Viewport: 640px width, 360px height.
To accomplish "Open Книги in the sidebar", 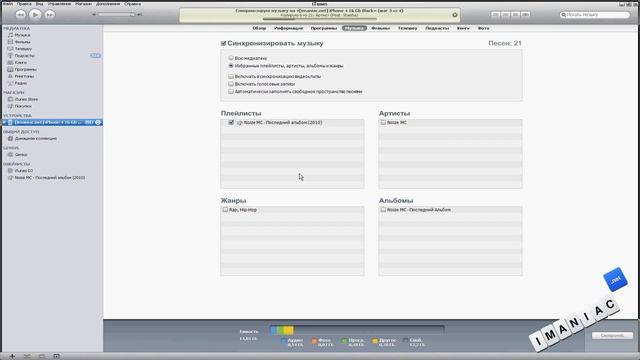I will click(x=20, y=62).
